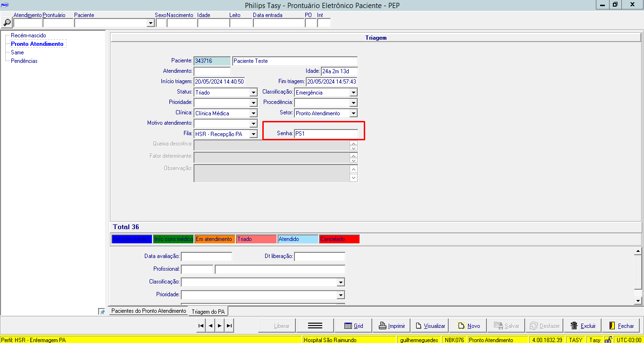
Task: Click the Fim triagem date field
Action: [x=332, y=82]
